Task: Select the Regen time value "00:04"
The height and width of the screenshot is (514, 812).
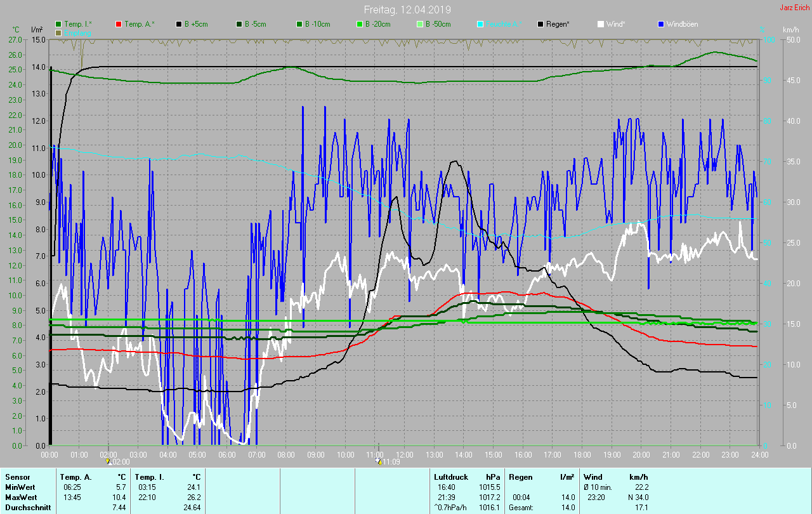Action: 521,497
